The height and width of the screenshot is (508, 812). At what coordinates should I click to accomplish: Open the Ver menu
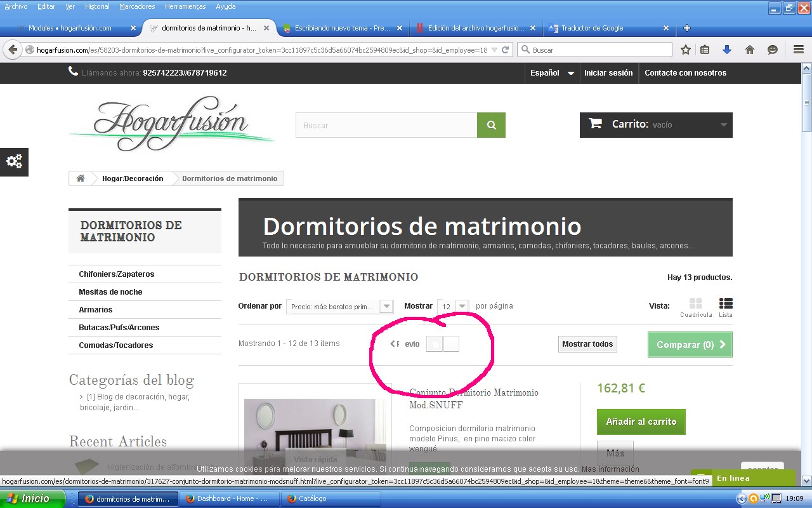[x=70, y=6]
